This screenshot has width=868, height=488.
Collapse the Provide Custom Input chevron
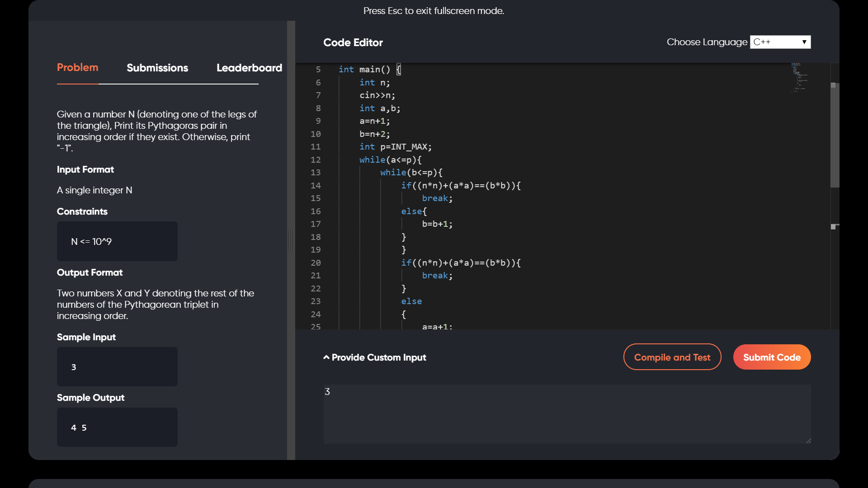(326, 357)
